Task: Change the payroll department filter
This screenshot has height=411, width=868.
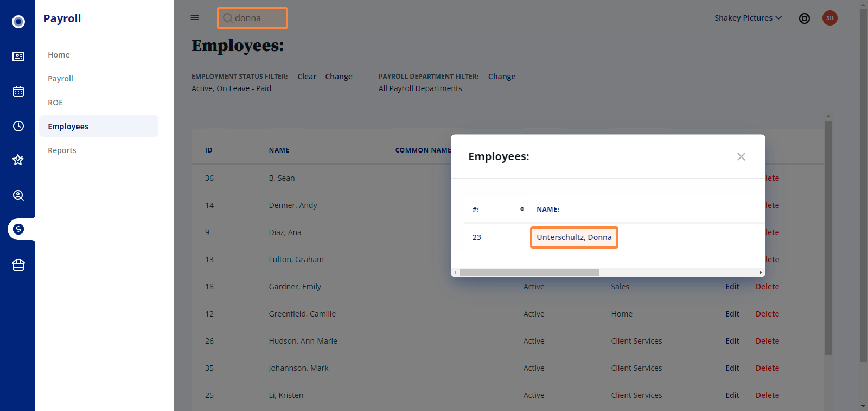Action: pos(501,77)
